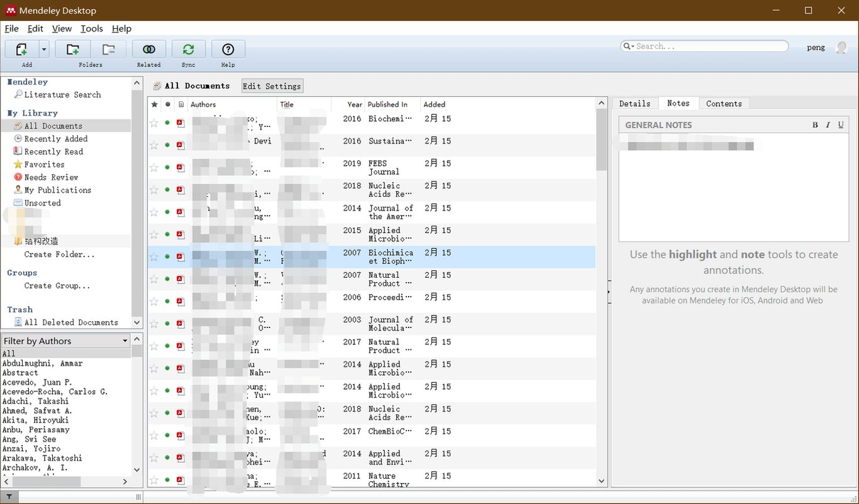
Task: Toggle read dot for 2006 Proceedi… row
Action: (167, 302)
